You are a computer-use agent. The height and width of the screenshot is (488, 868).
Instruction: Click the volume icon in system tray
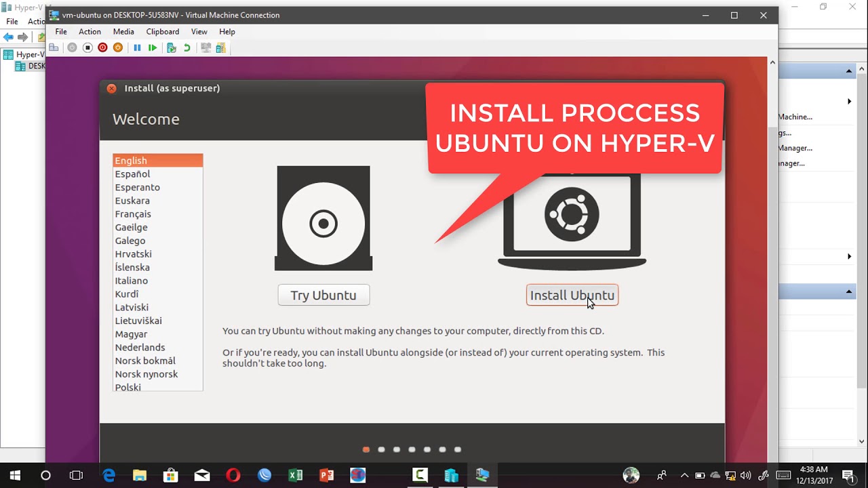pyautogui.click(x=746, y=475)
